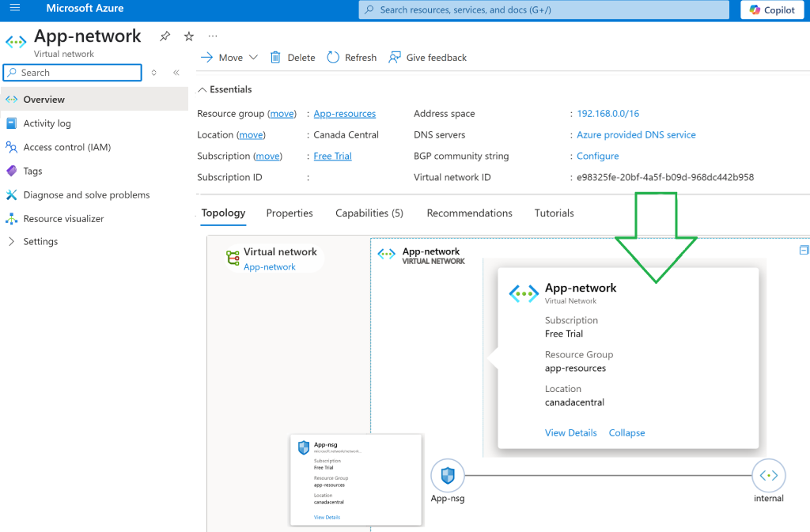
Task: Click the Delete trash icon
Action: click(x=275, y=57)
